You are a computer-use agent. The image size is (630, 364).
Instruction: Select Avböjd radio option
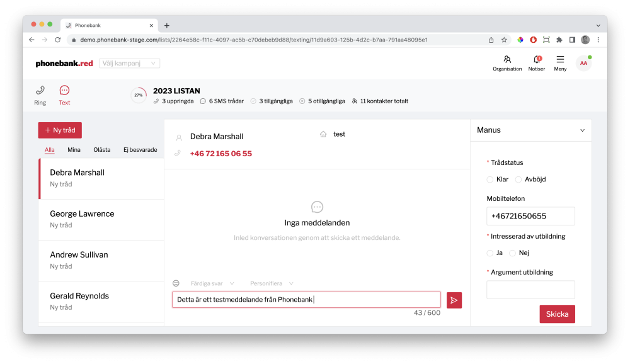pos(518,179)
